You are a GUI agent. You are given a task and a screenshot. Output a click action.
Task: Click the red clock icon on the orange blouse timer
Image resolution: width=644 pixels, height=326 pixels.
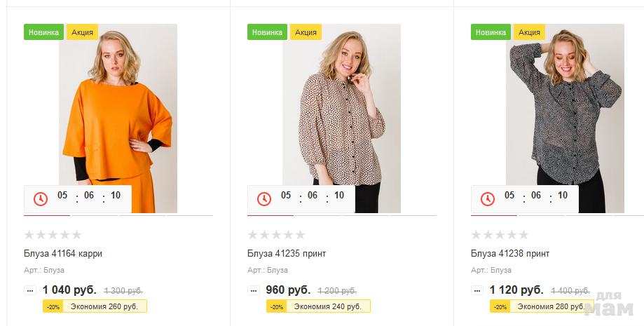point(41,199)
